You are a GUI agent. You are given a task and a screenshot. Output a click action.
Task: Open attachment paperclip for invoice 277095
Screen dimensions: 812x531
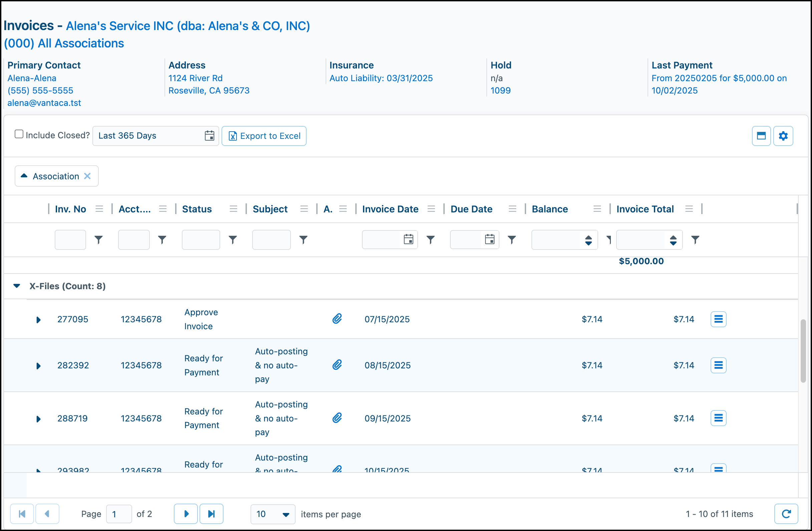click(x=337, y=319)
